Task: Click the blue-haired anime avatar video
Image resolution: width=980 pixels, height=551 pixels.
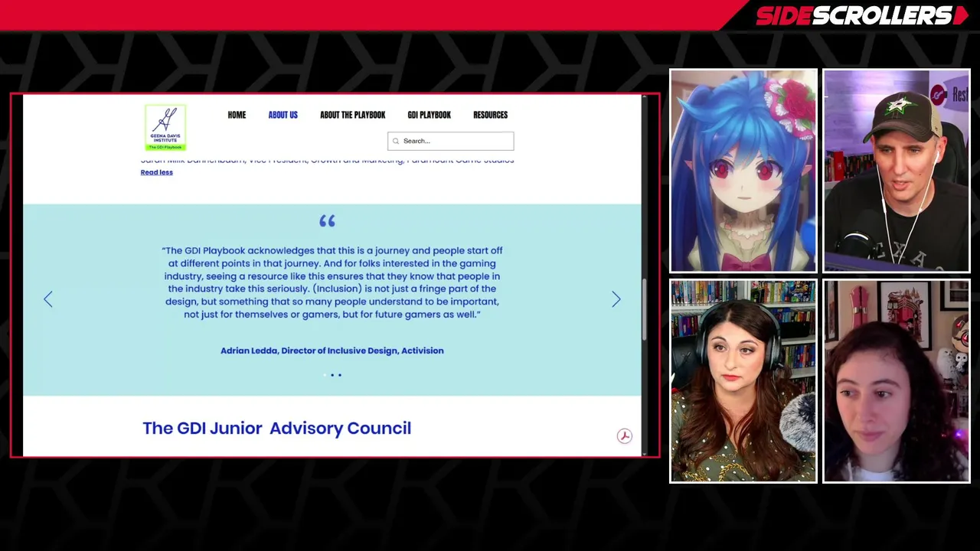Action: (x=743, y=171)
